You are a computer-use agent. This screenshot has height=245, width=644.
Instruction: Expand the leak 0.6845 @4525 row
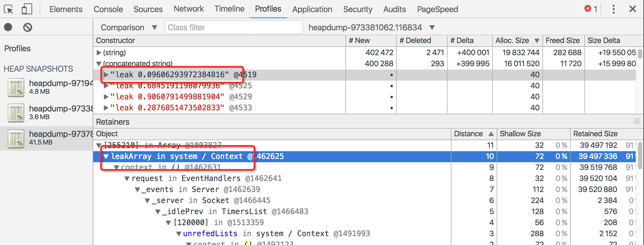pos(106,86)
